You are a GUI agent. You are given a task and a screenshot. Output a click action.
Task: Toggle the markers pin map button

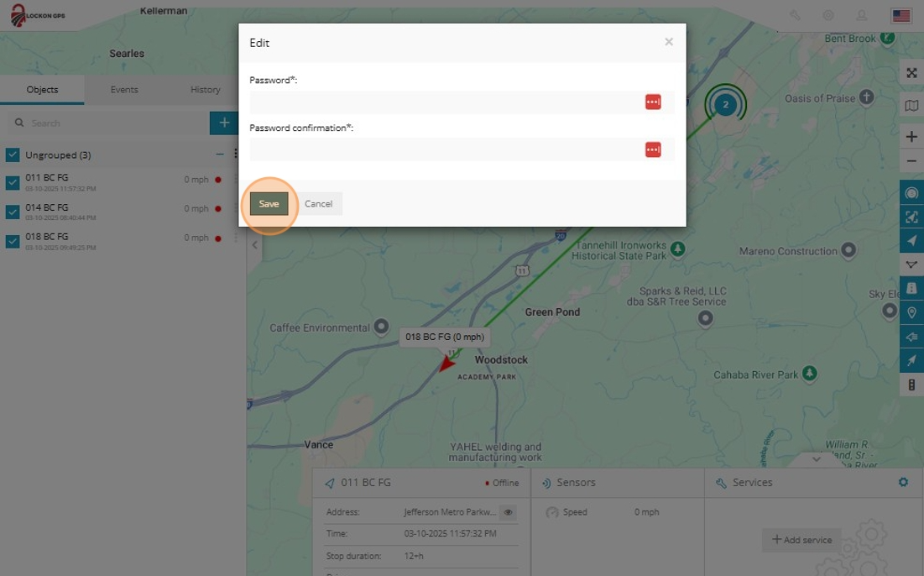[x=911, y=312]
